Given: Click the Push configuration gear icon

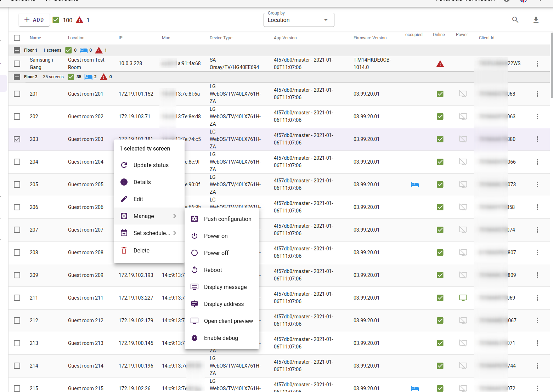Looking at the screenshot, I should tap(194, 219).
